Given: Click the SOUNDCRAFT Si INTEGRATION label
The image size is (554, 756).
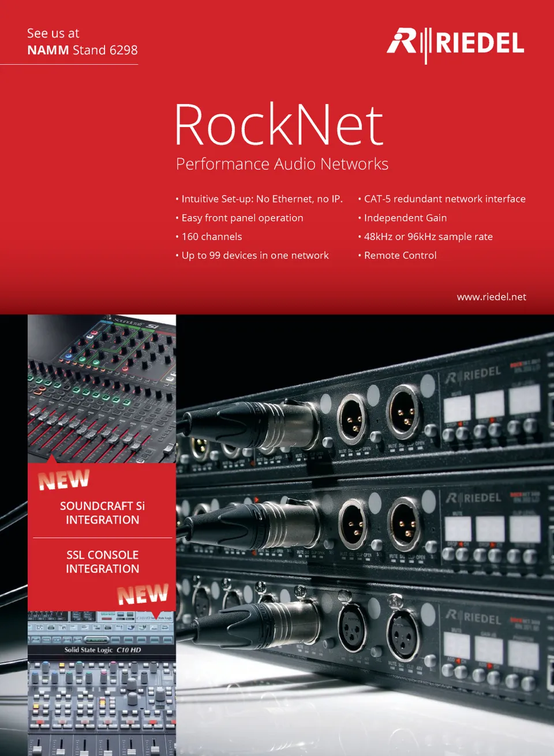Looking at the screenshot, I should coord(102,512).
